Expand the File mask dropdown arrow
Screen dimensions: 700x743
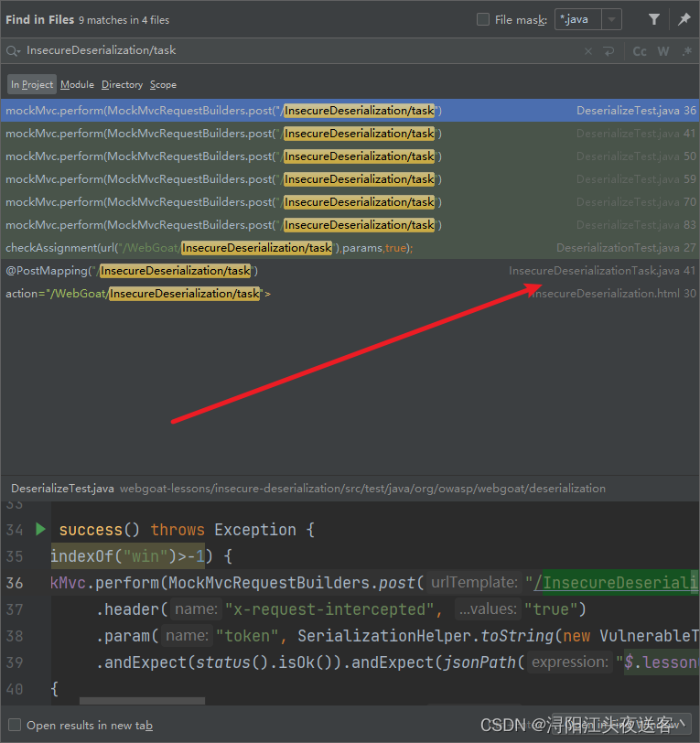coord(612,20)
